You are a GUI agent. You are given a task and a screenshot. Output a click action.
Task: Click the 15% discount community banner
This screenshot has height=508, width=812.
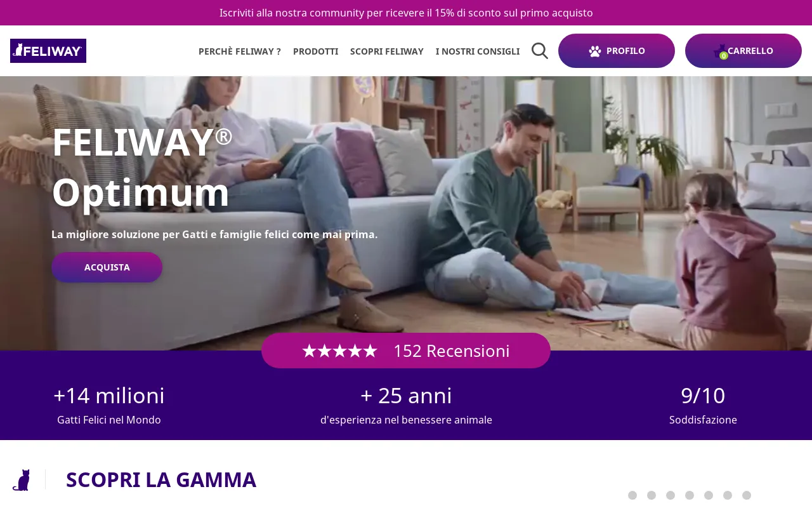406,13
